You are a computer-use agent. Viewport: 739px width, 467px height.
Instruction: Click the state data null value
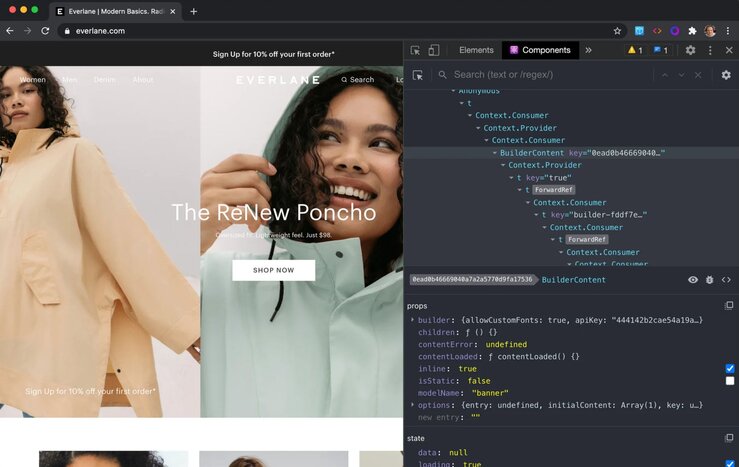[x=458, y=452]
